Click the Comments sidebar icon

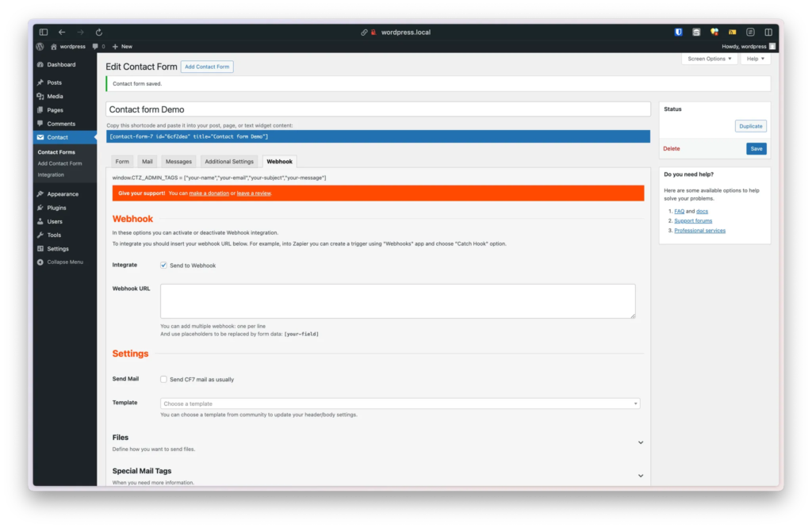40,124
